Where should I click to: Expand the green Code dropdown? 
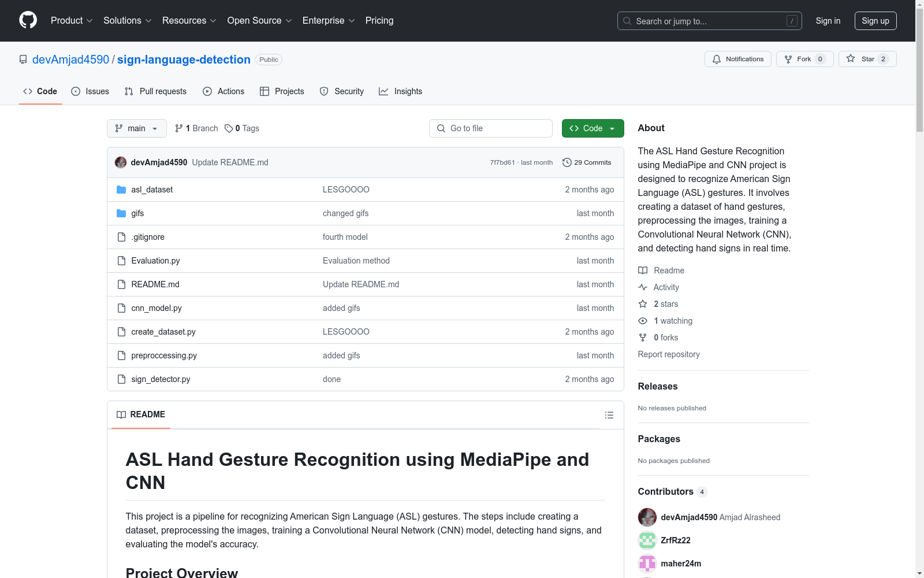point(593,128)
